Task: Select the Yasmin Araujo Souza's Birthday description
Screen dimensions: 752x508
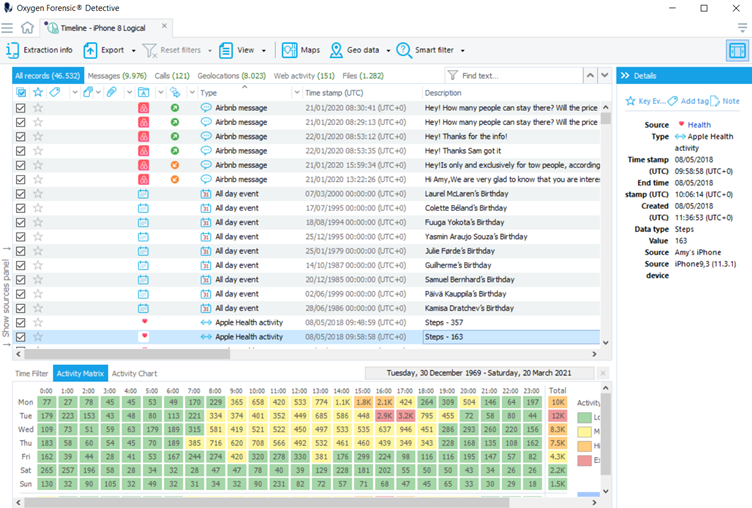Action: [476, 236]
